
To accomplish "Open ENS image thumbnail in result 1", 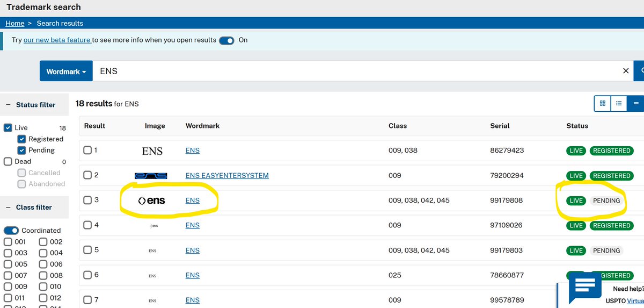I will point(152,151).
